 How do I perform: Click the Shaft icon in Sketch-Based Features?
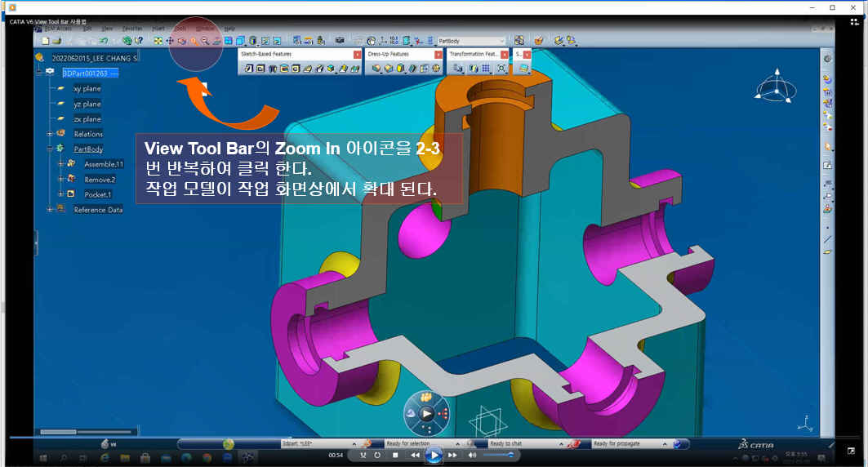pos(273,68)
